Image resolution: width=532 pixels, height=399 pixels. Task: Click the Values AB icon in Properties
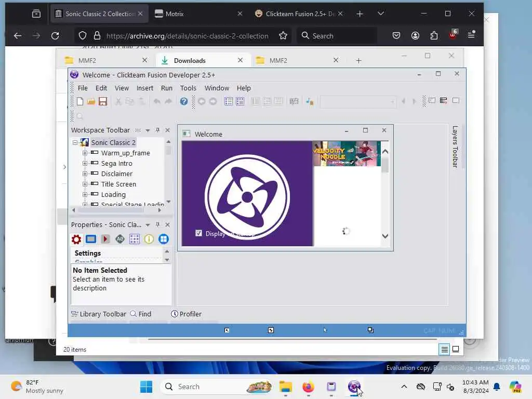tap(120, 239)
